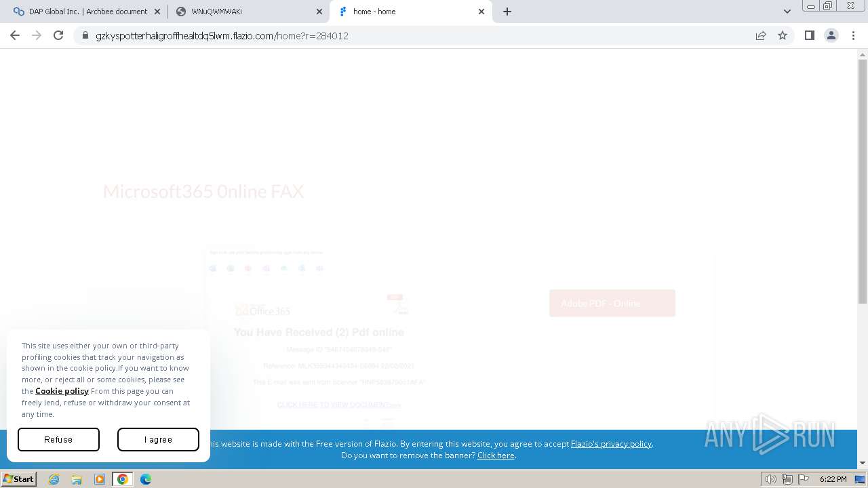
Task: Share this page icon
Action: click(x=761, y=35)
